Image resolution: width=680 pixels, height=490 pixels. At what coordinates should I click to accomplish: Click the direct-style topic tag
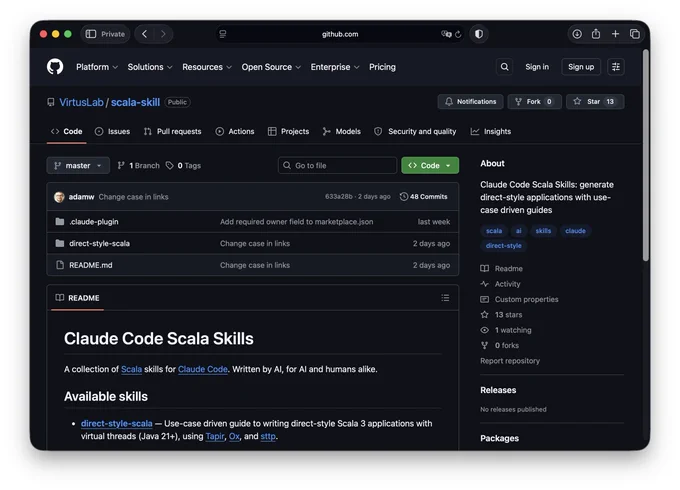click(503, 245)
